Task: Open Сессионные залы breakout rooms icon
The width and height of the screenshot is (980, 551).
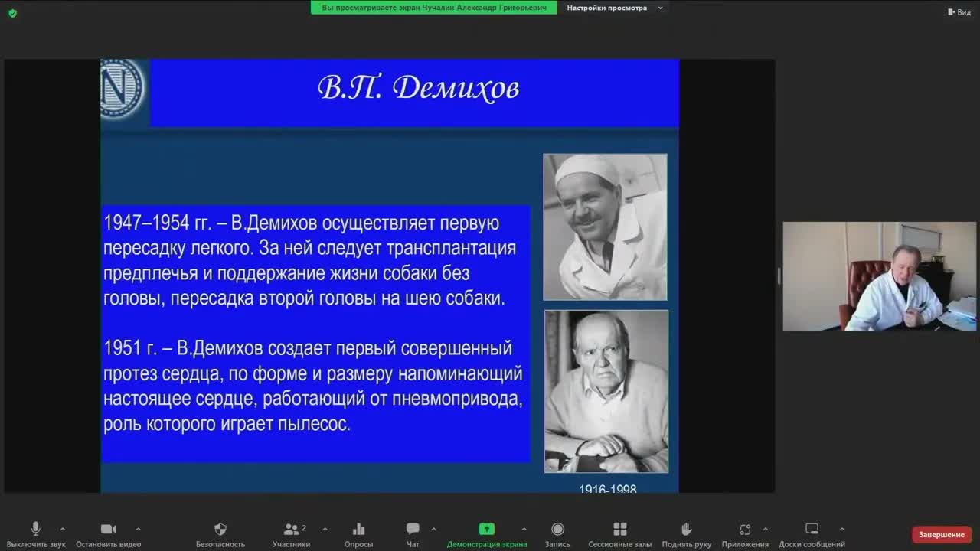Action: click(x=619, y=529)
